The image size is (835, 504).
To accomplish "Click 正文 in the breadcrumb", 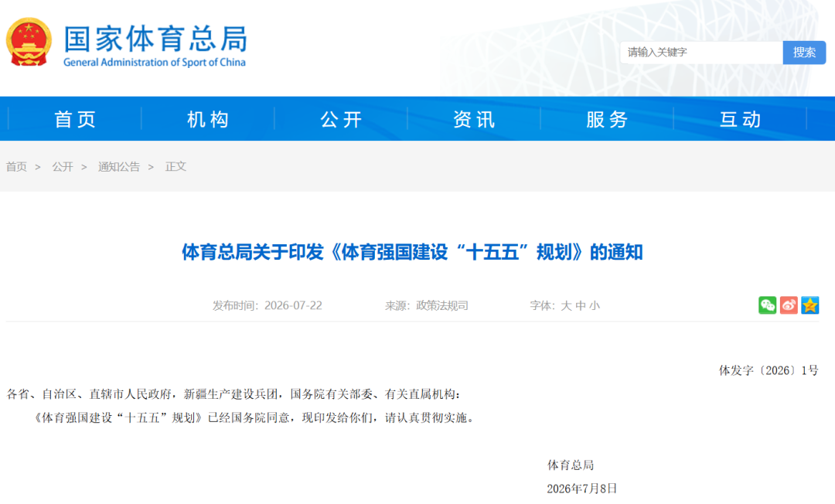I will pos(176,166).
